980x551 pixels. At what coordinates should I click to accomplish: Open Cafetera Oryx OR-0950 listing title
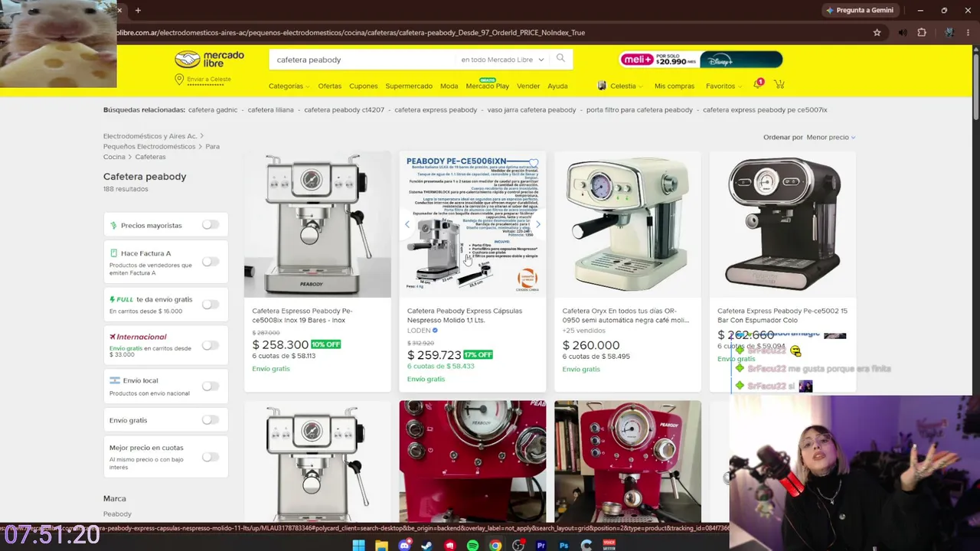[626, 315]
